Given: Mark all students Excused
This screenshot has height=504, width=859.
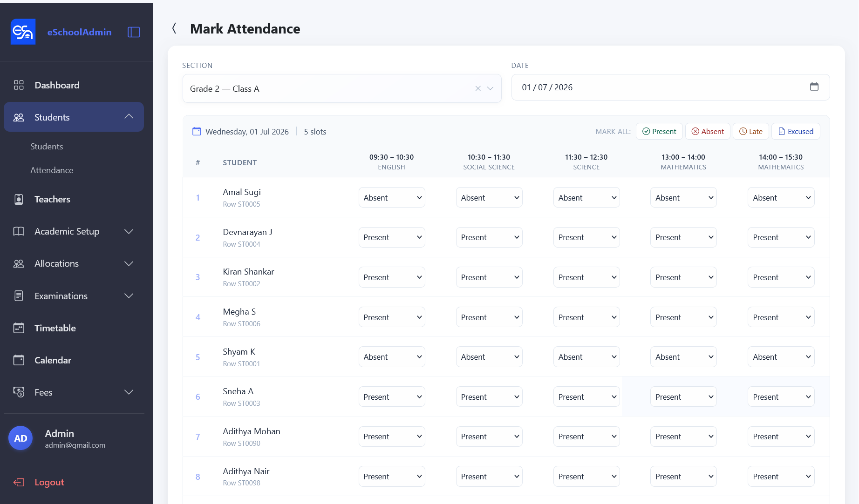Looking at the screenshot, I should [x=796, y=131].
